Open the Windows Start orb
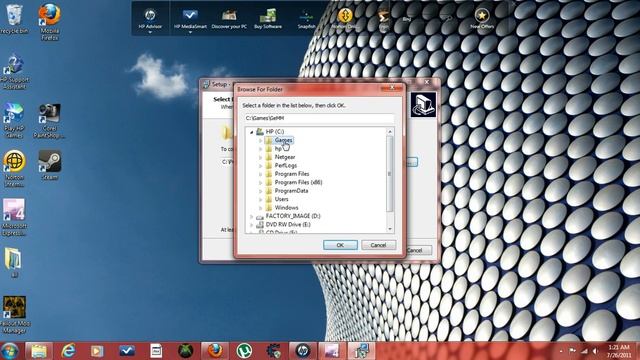 9,351
